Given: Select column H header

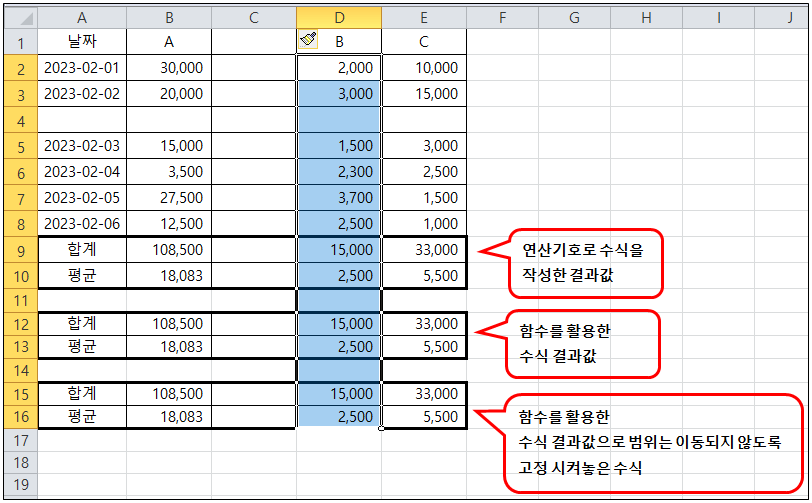Looking at the screenshot, I should (646, 18).
